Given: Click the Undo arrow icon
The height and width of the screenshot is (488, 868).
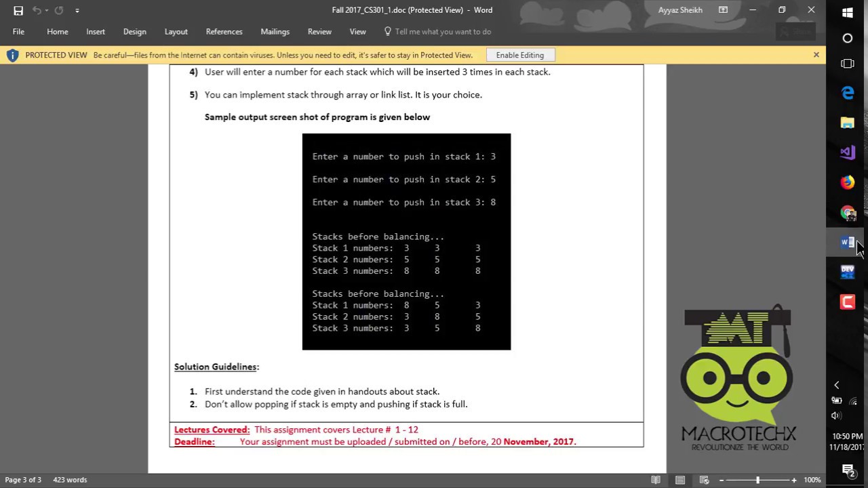Looking at the screenshot, I should point(37,10).
